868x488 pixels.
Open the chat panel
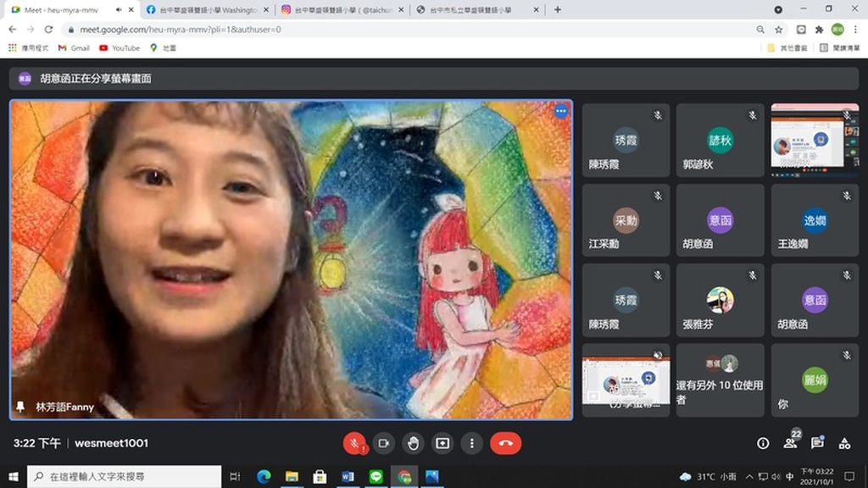click(818, 442)
